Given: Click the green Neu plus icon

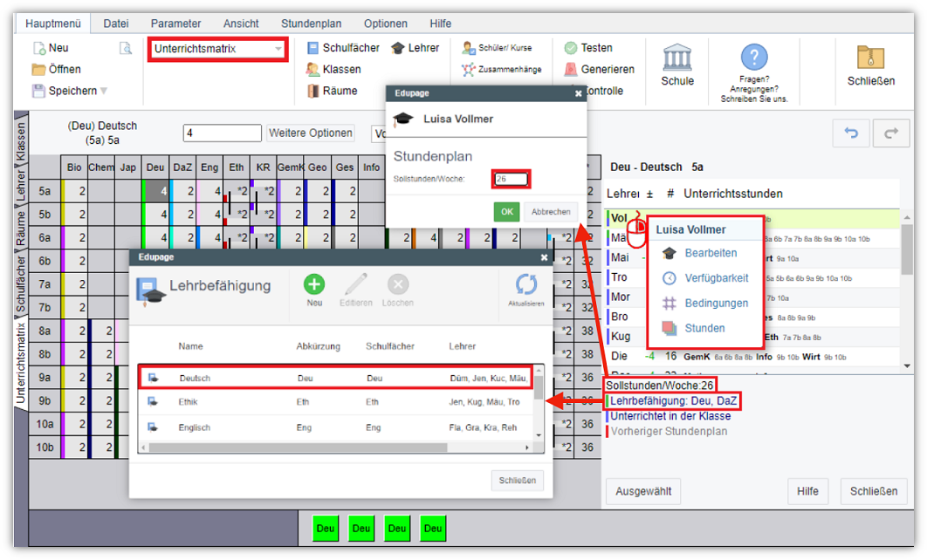Looking at the screenshot, I should point(314,284).
